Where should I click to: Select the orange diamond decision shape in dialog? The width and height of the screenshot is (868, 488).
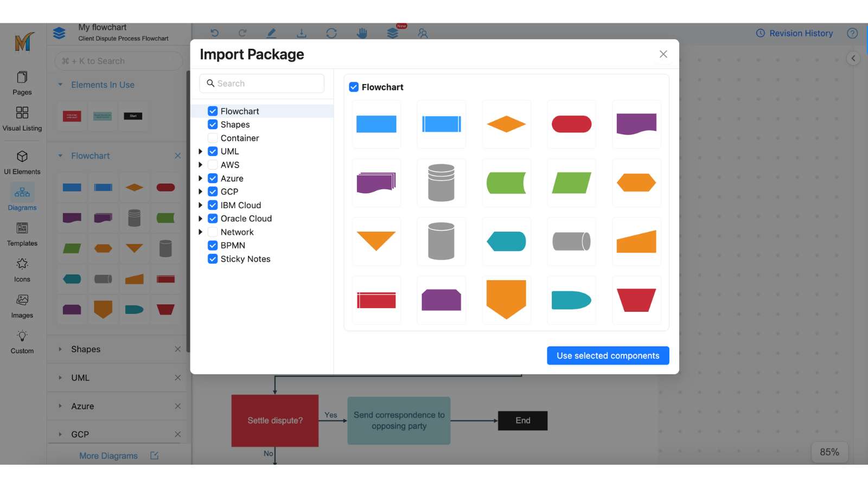tap(506, 124)
